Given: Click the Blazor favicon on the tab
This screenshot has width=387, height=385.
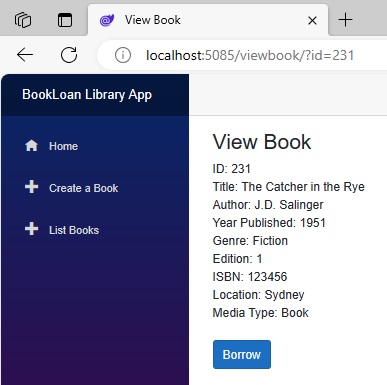Looking at the screenshot, I should pyautogui.click(x=107, y=20).
